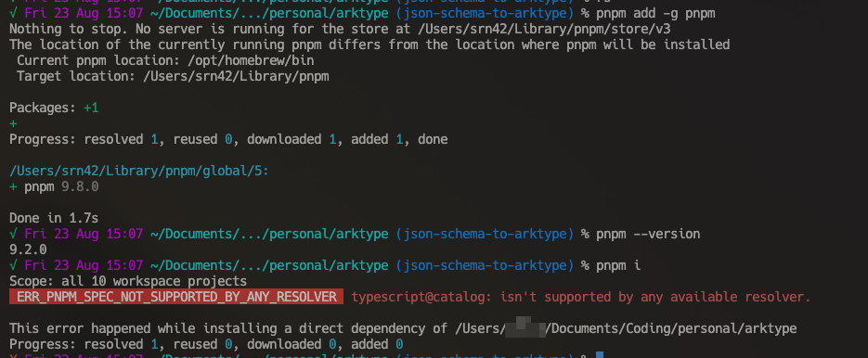Click the Progress line ending with "added 0"

pyautogui.click(x=206, y=344)
